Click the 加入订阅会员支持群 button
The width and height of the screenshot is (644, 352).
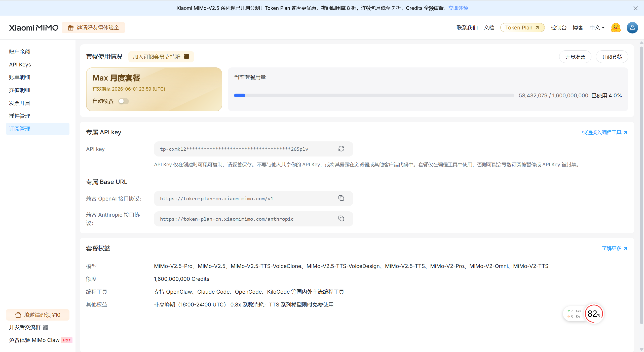point(161,57)
